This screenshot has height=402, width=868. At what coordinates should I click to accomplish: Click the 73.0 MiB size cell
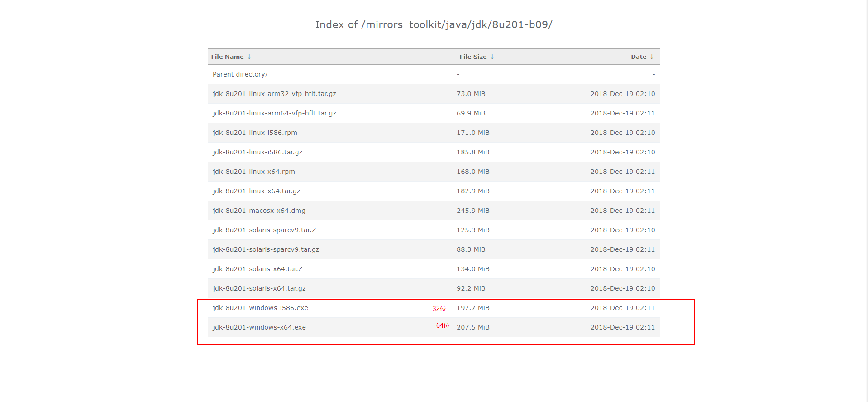(x=471, y=94)
